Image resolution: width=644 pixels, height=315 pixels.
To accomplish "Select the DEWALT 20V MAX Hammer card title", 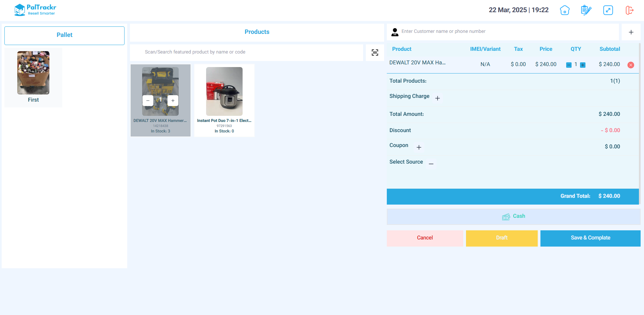I will 160,121.
